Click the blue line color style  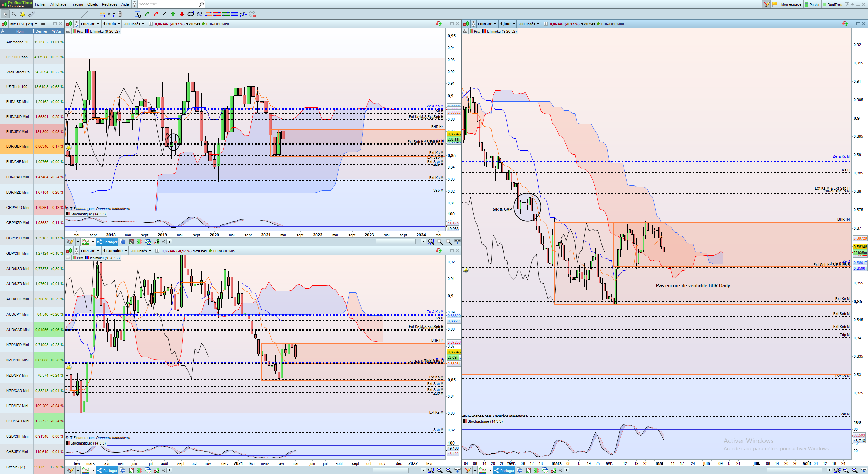pos(50,14)
